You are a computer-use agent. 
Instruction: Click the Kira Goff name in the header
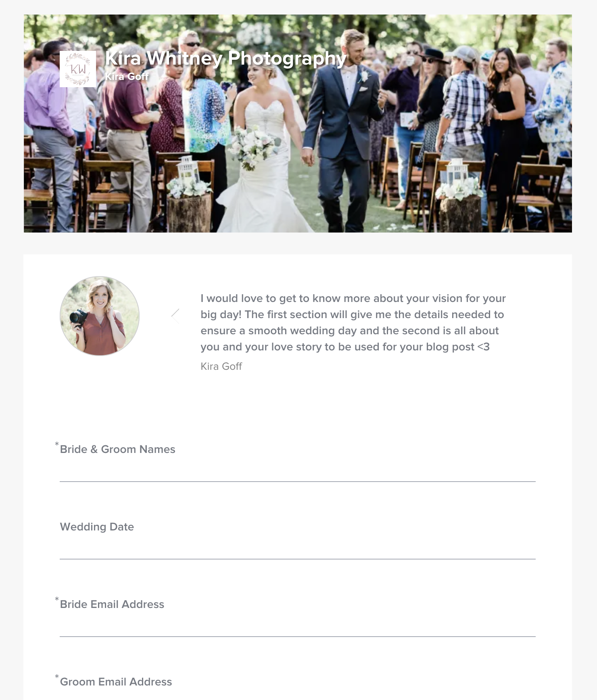127,77
